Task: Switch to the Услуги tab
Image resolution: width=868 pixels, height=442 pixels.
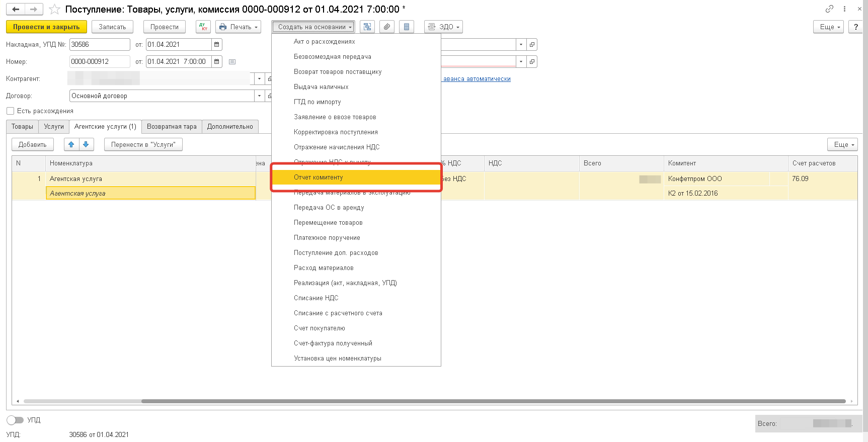Action: [x=54, y=127]
